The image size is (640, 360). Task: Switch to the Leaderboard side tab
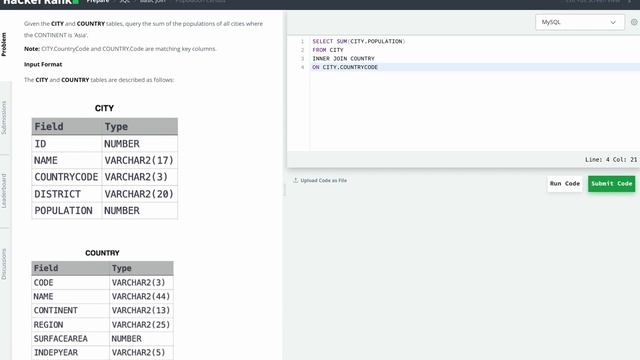click(x=4, y=191)
